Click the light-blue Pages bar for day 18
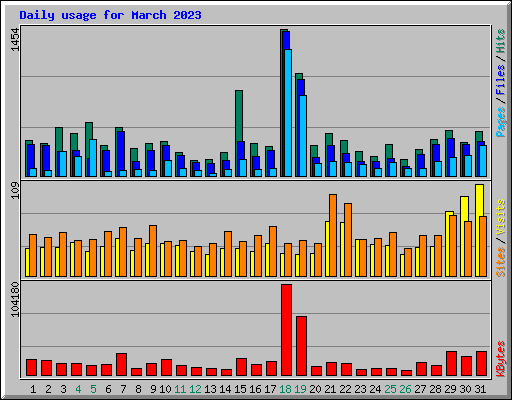512x400 pixels. click(288, 113)
